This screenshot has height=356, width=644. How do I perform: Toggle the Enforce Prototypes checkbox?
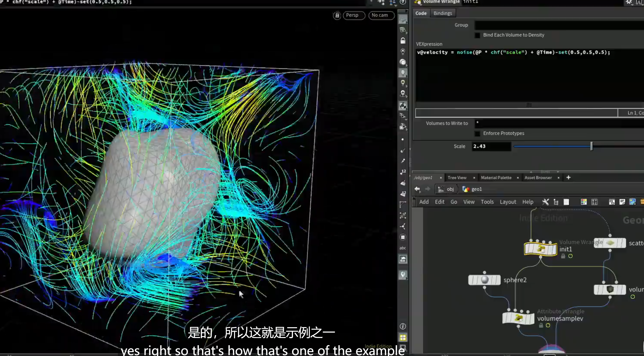click(x=477, y=133)
